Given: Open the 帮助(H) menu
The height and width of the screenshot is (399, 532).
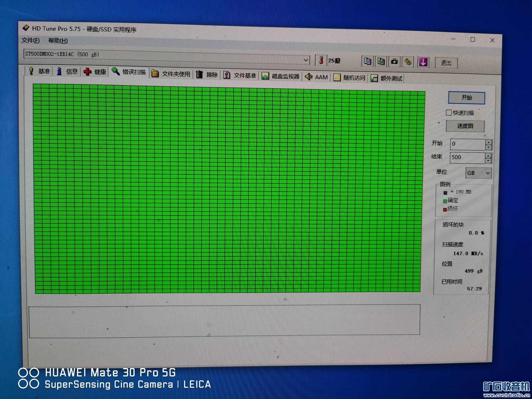Looking at the screenshot, I should (58, 41).
